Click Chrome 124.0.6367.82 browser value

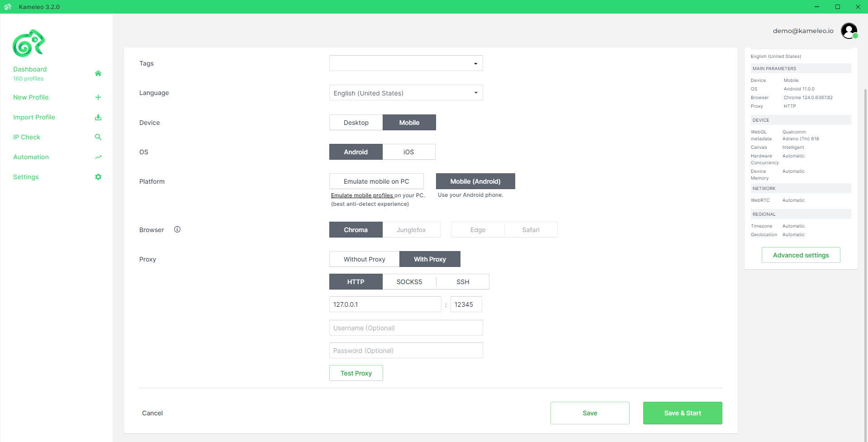(808, 98)
